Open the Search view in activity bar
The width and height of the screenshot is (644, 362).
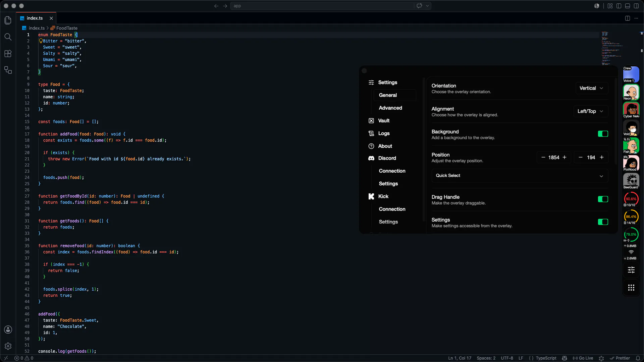8,37
